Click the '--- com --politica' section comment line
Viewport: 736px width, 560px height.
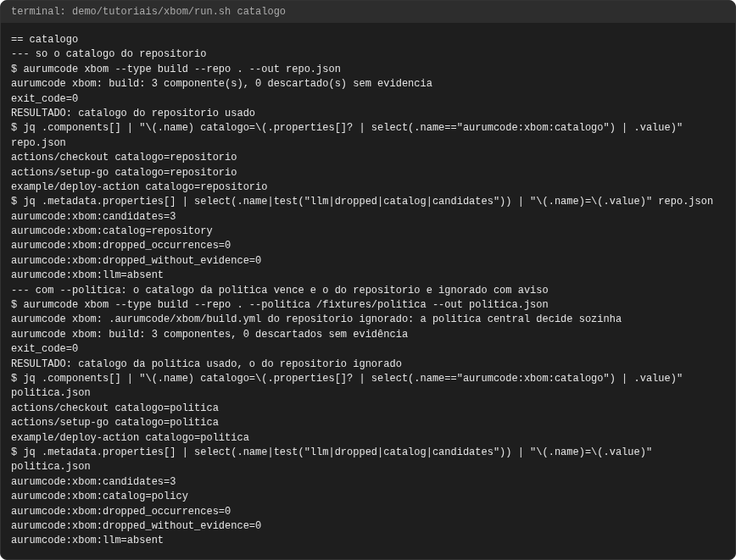click(x=280, y=290)
